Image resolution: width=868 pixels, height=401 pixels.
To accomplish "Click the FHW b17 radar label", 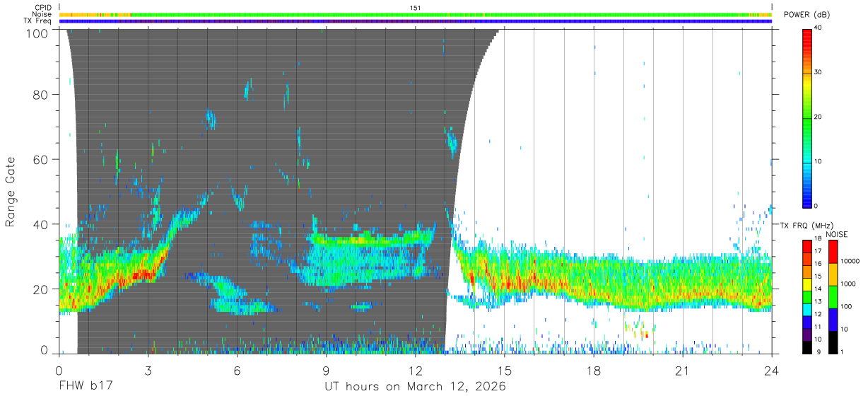I will pyautogui.click(x=85, y=387).
